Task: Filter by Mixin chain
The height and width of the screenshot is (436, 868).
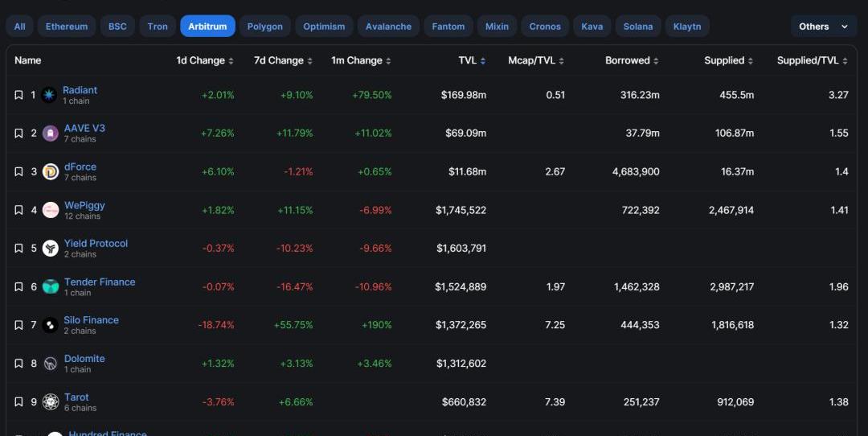Action: click(x=497, y=26)
